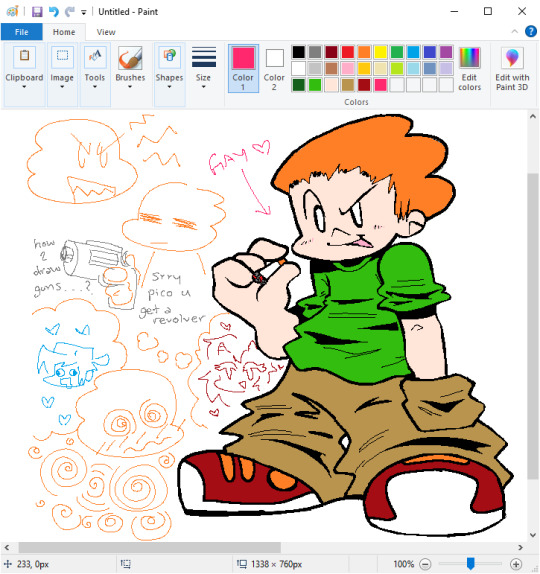Click the Size line thickness icon
This screenshot has height=574, width=540.
pos(204,57)
